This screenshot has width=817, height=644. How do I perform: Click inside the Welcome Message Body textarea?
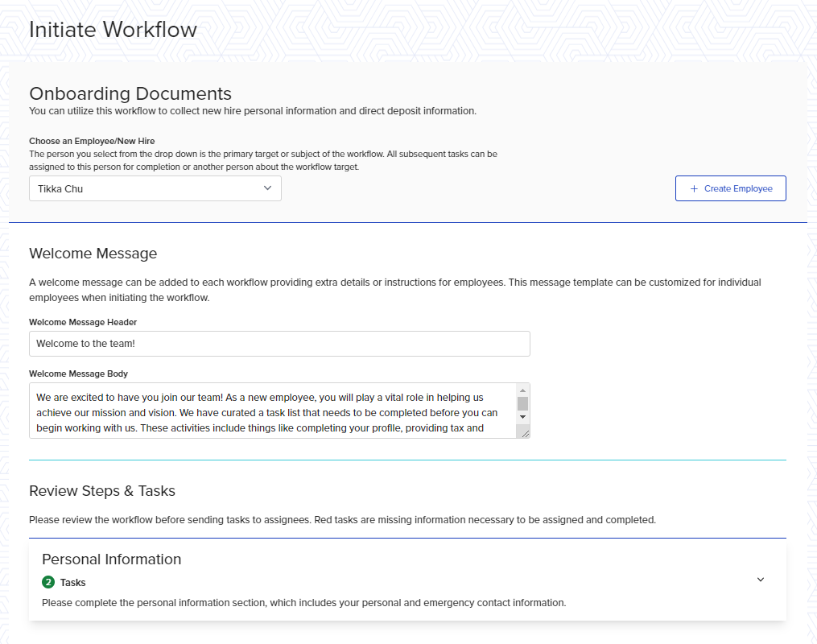[x=270, y=411]
